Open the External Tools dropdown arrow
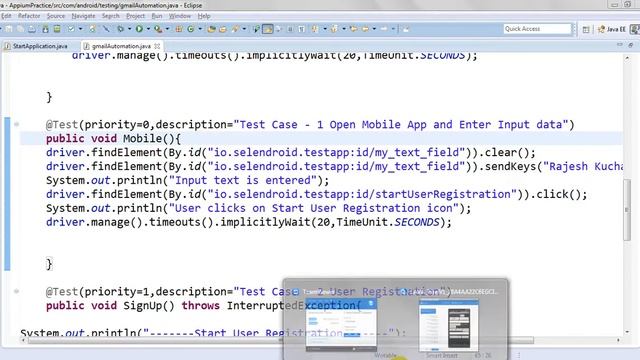Screen dimensions: 640x360 [x=167, y=29]
